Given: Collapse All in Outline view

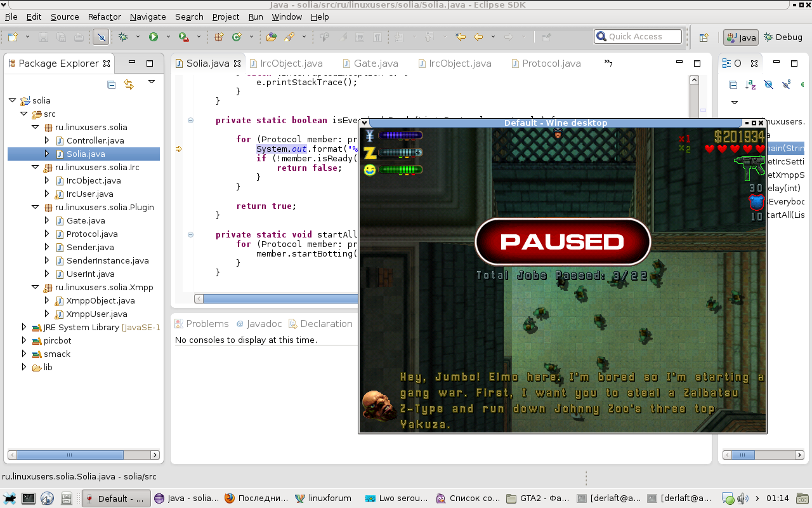Looking at the screenshot, I should point(733,84).
